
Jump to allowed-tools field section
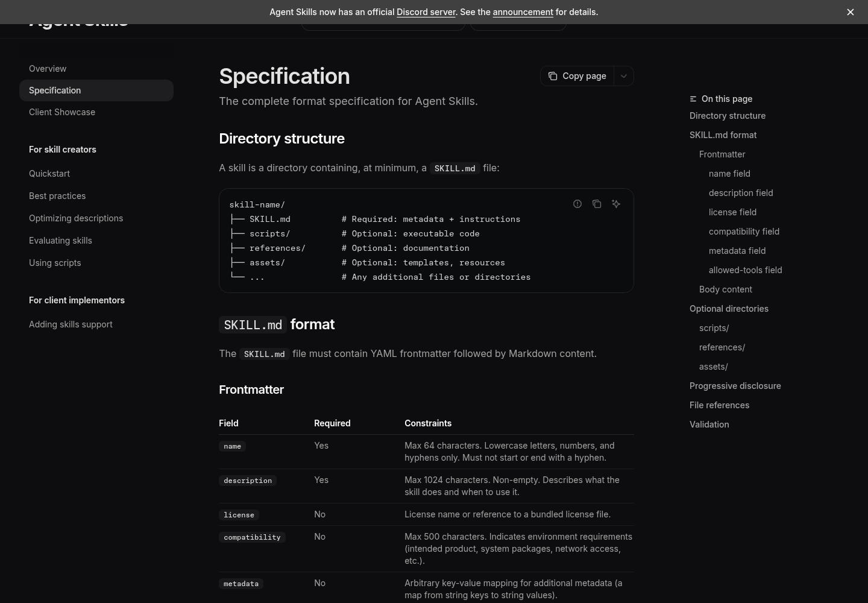tap(745, 270)
